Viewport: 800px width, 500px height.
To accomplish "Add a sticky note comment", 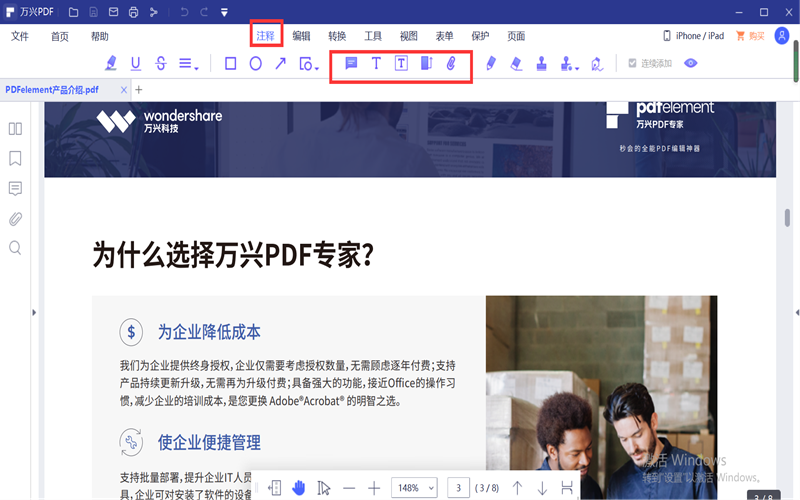I will point(351,63).
